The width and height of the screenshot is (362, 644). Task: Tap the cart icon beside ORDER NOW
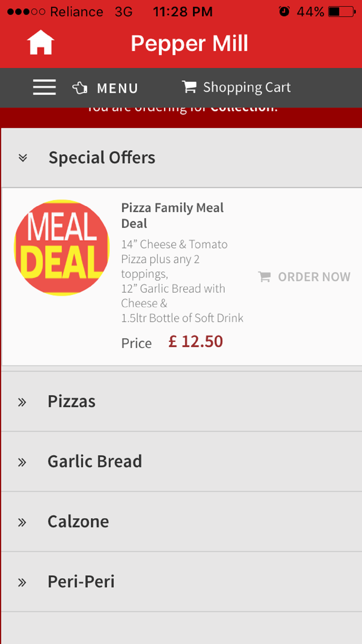click(x=264, y=277)
